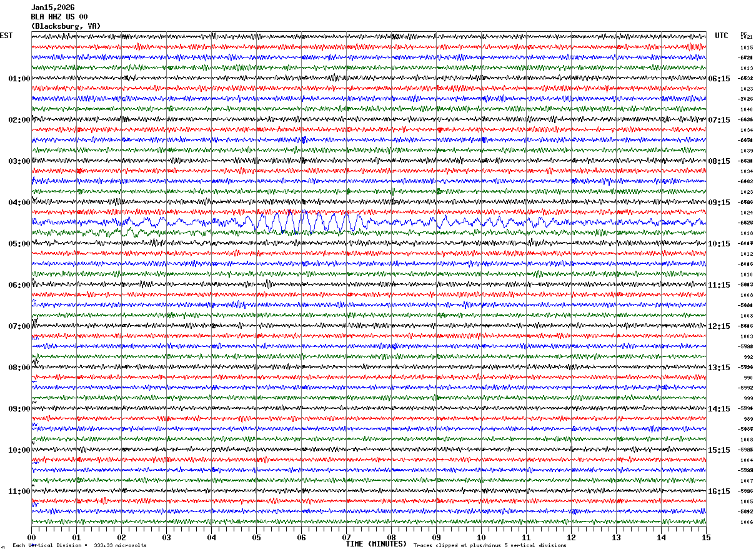Click minute 02 on the time axis
This screenshot has width=756, height=554.
(121, 538)
